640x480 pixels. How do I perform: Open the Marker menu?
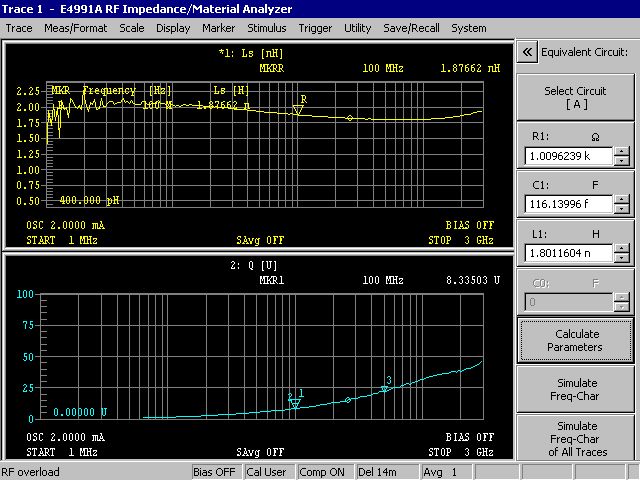click(218, 28)
